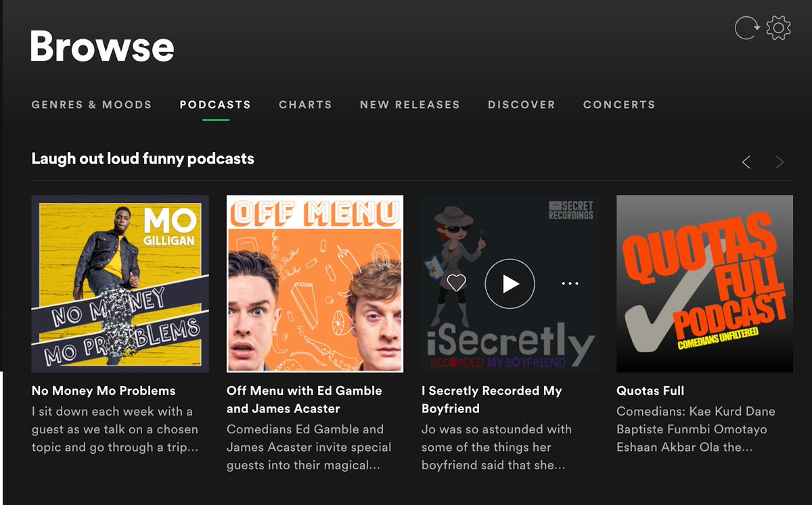The image size is (812, 505).
Task: Open more options on iSecretly cover
Action: pos(570,284)
